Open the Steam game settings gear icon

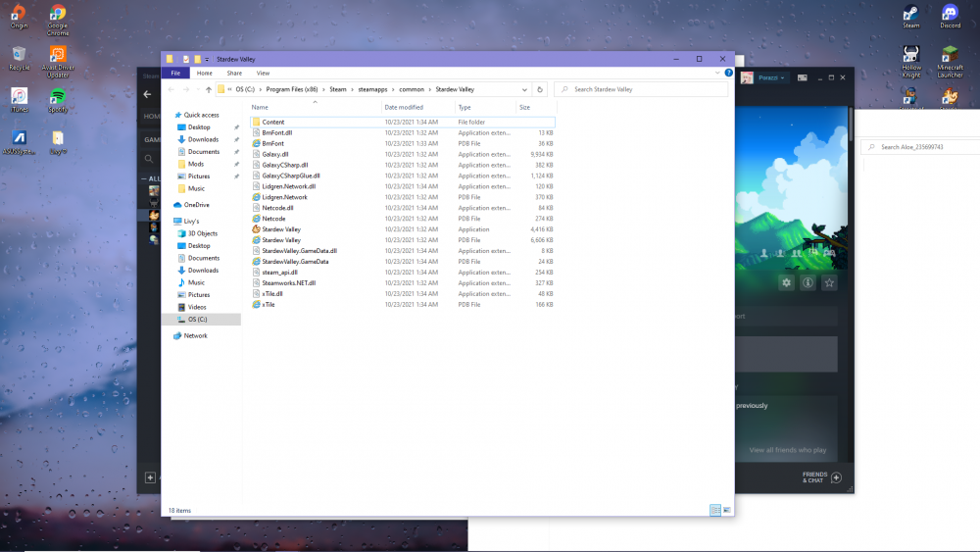tap(786, 282)
